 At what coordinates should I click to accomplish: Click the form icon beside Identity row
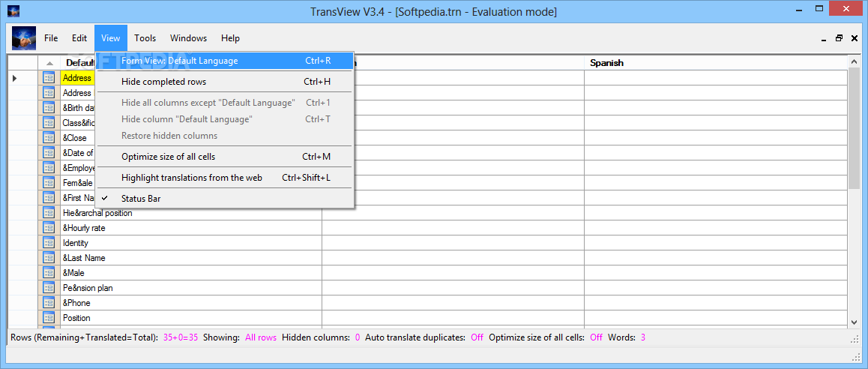click(x=49, y=243)
